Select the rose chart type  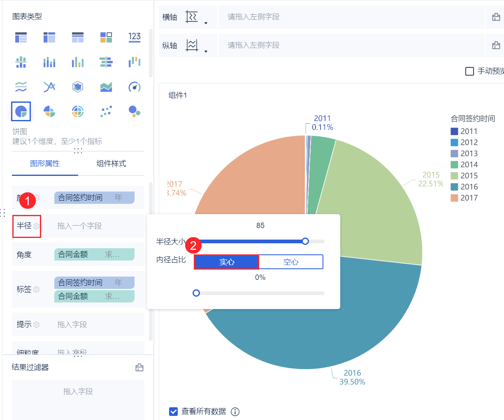pos(49,111)
